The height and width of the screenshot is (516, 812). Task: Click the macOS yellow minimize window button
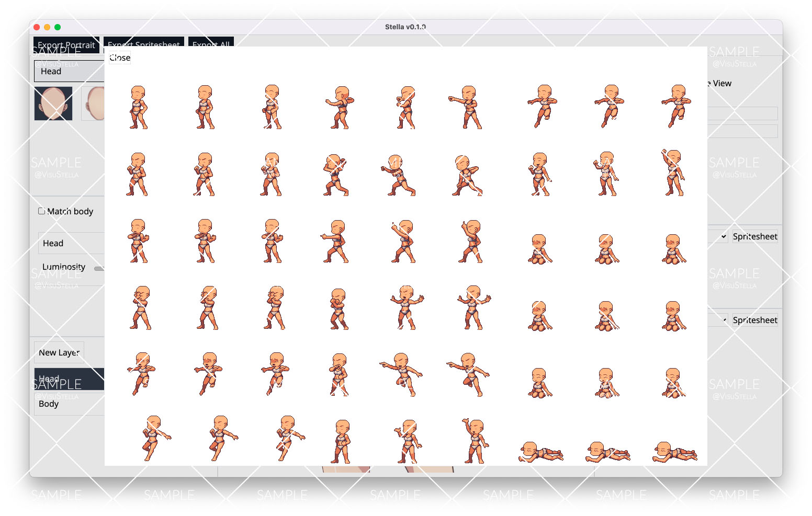tap(47, 27)
